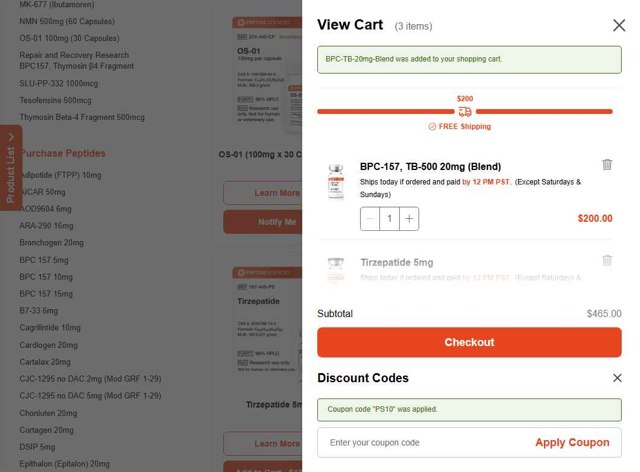Select Cagrilintide 10mg in the product list
Screen dimensions: 640x472
[x=50, y=328]
